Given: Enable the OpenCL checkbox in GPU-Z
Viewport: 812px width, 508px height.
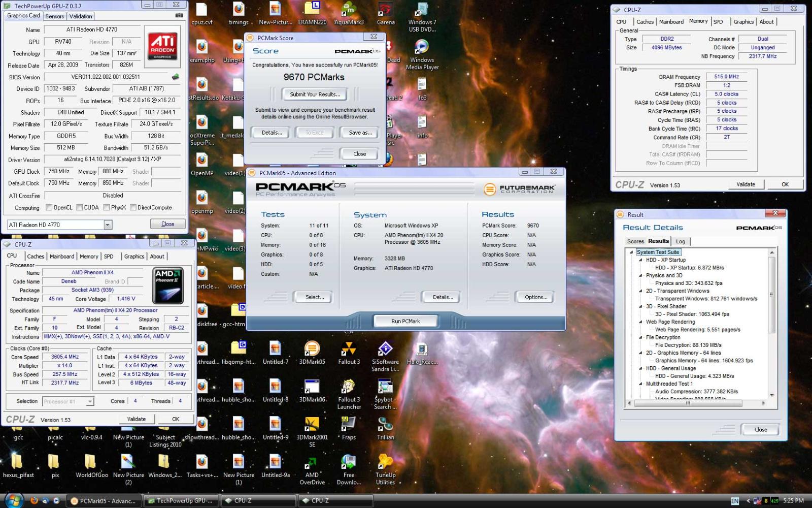Looking at the screenshot, I should point(49,207).
